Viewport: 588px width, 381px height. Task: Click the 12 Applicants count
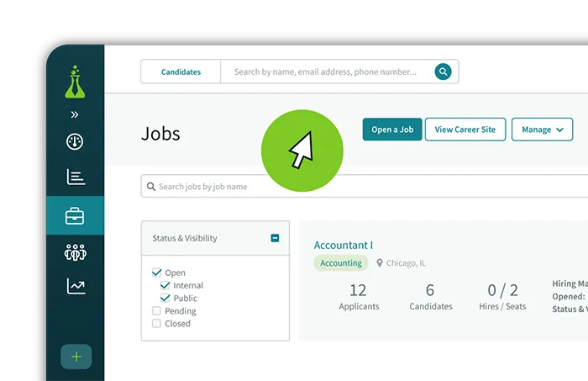(x=359, y=297)
